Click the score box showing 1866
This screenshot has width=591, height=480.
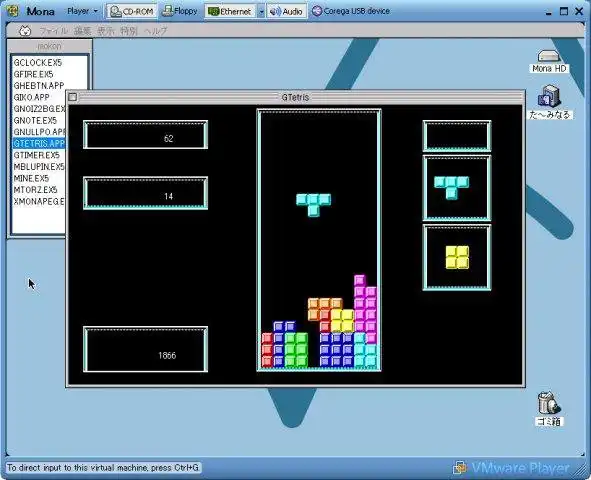145,349
